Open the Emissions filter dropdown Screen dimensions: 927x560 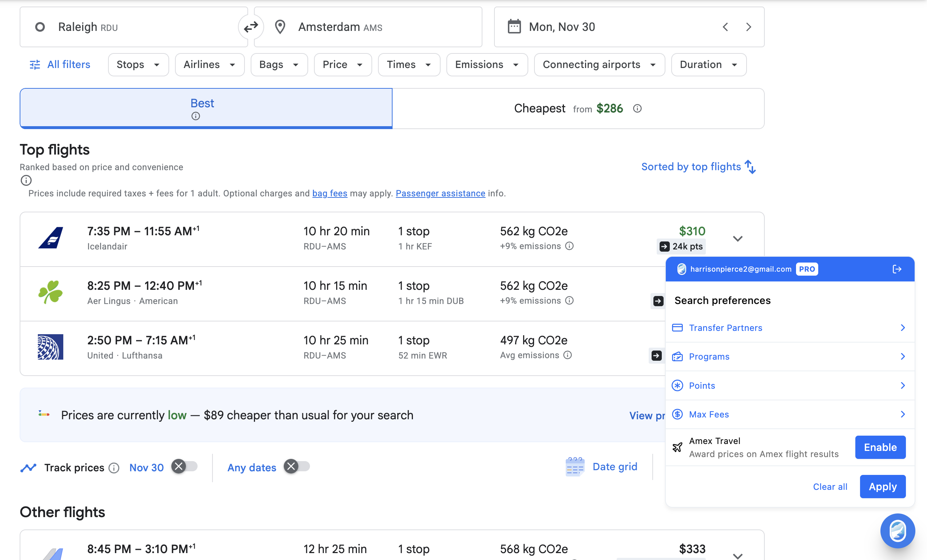487,65
